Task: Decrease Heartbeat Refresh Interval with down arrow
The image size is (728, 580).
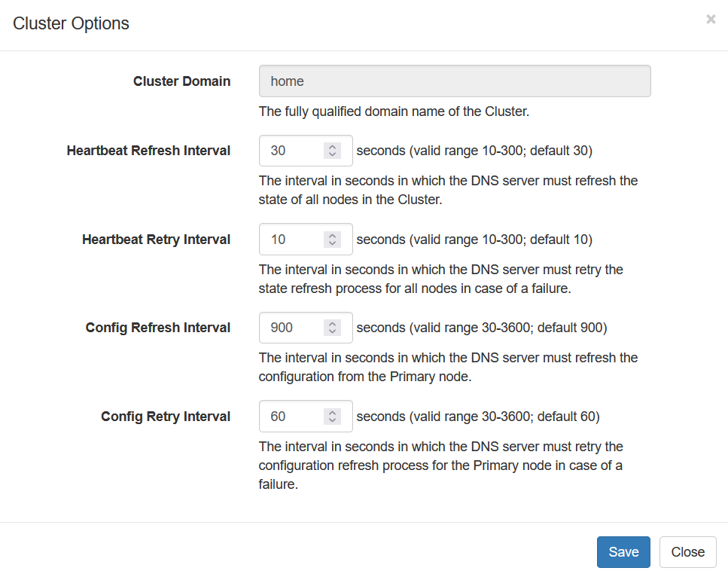Action: pyautogui.click(x=332, y=155)
